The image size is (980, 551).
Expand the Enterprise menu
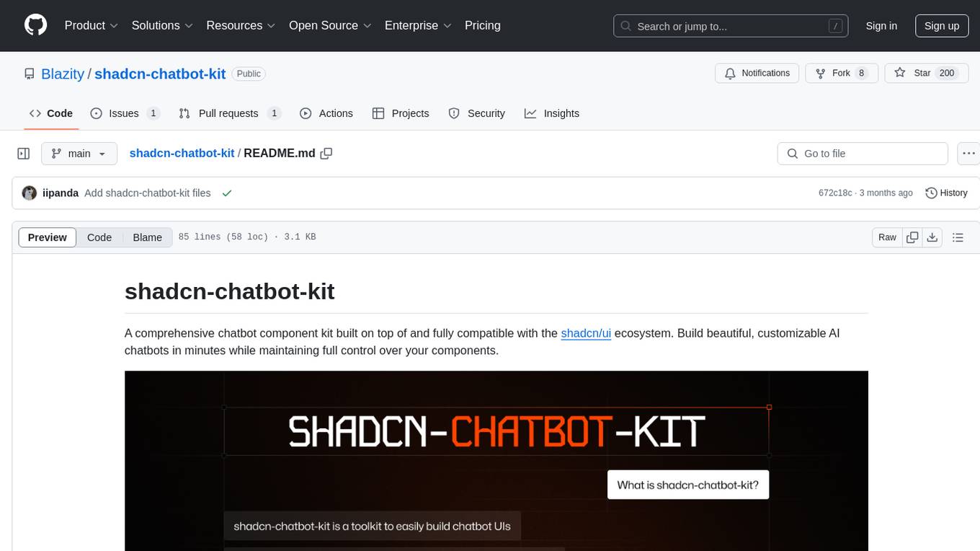(418, 25)
